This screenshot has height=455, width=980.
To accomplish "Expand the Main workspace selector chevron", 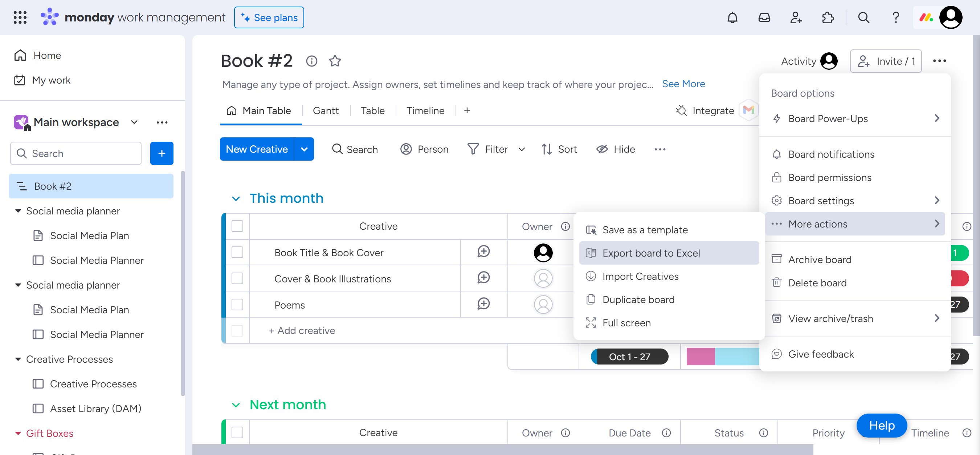I will (x=134, y=122).
